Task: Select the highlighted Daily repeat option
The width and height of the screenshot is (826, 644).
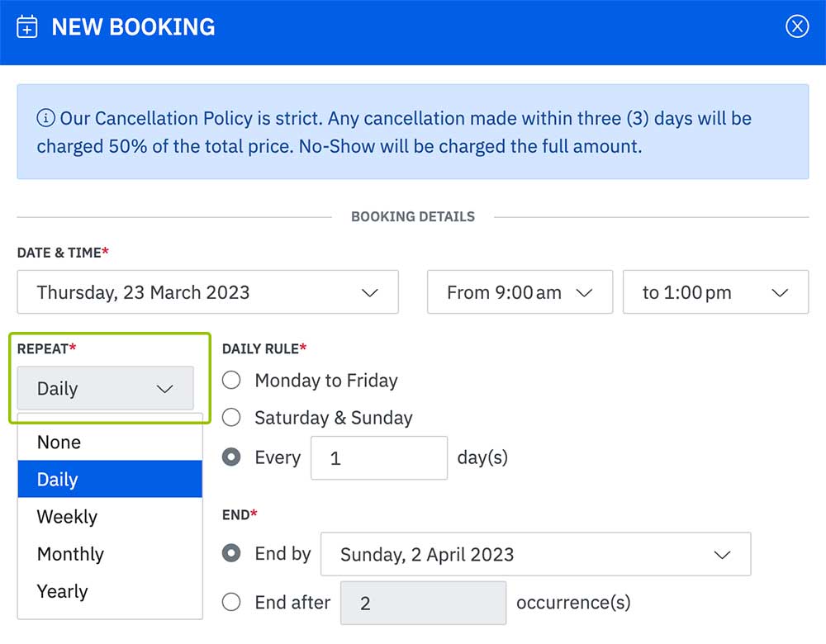Action: (x=110, y=480)
